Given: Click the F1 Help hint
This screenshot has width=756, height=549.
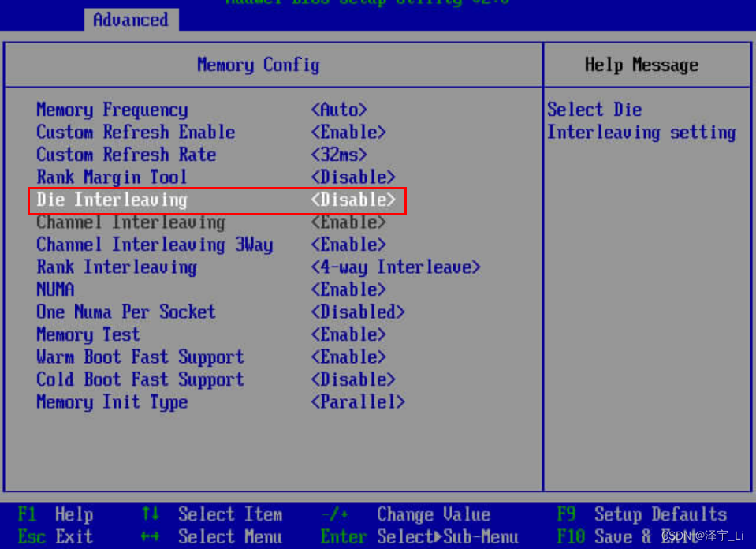Looking at the screenshot, I should (x=55, y=514).
